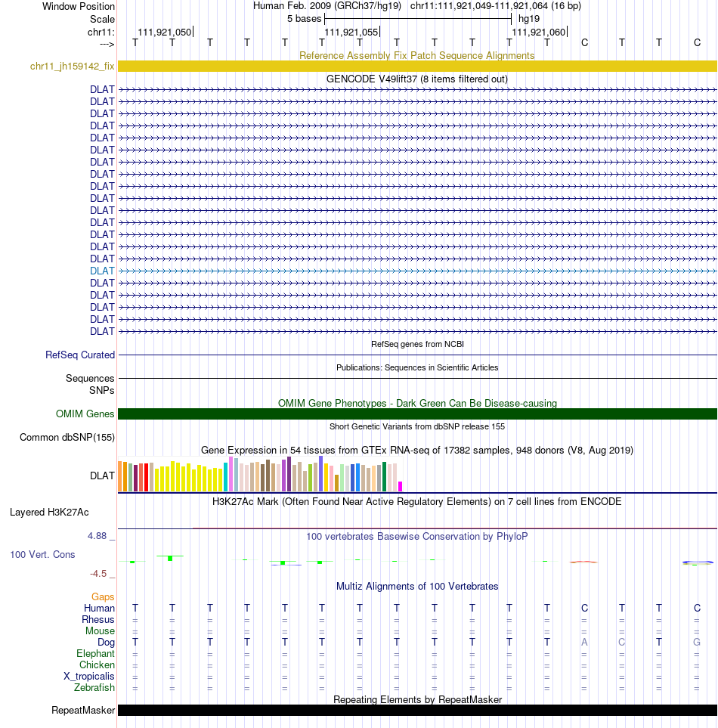Click the X_tropicalis alignment row label
The image size is (718, 728).
tap(88, 677)
